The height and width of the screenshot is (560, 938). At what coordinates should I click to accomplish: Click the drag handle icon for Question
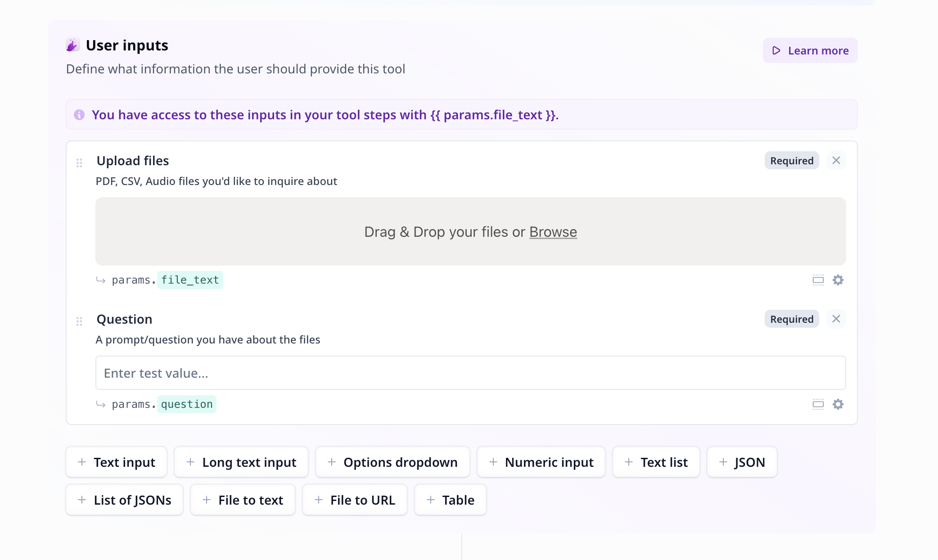coord(79,319)
